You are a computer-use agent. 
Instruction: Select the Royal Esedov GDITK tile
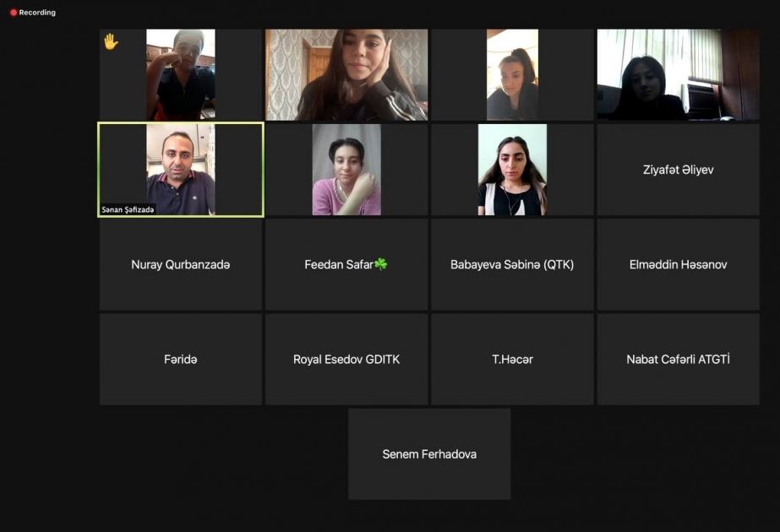[x=346, y=359]
